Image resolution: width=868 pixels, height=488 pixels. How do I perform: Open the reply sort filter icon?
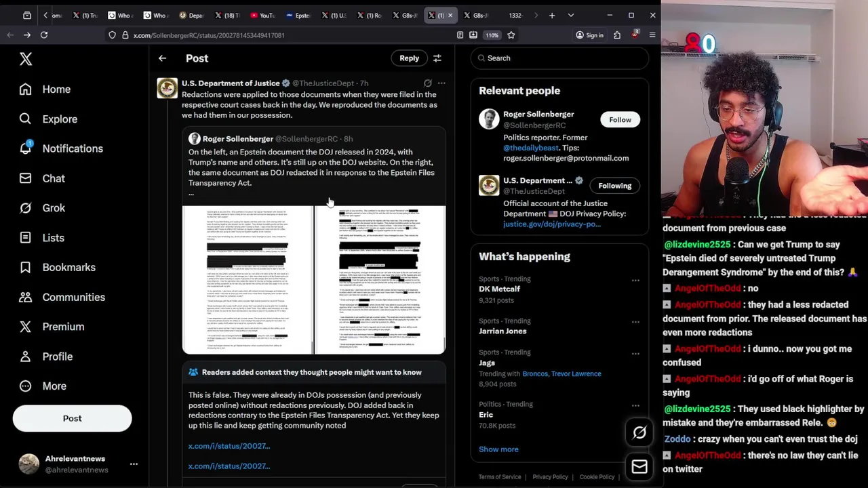(x=437, y=58)
